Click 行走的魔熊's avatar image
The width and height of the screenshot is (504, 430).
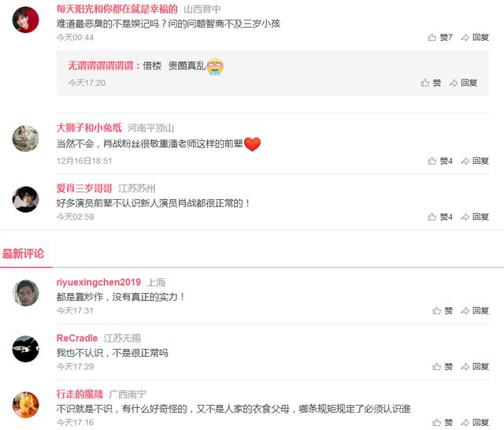(25, 405)
